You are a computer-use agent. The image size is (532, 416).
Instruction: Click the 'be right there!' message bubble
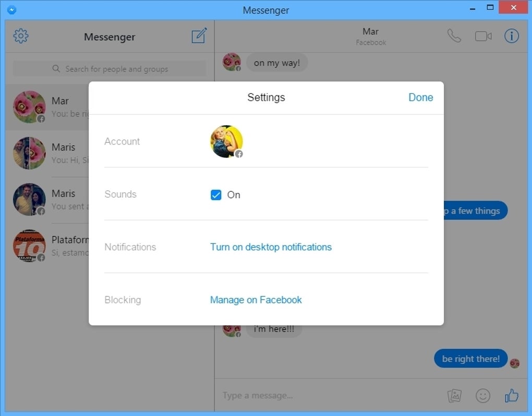click(x=470, y=358)
